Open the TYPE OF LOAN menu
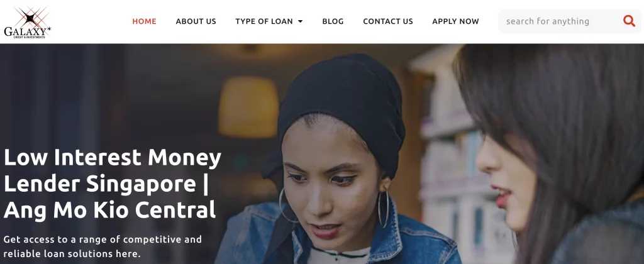 (x=269, y=21)
